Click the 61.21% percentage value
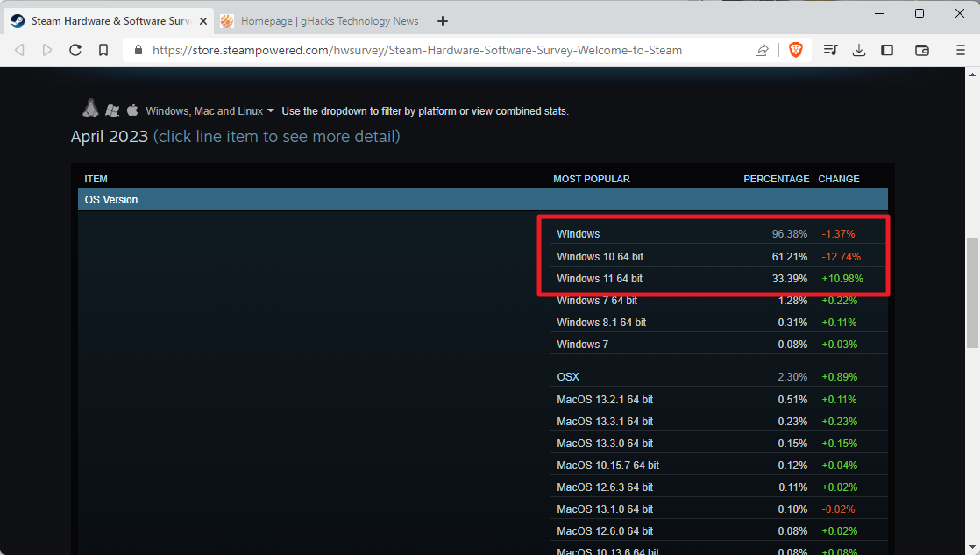Image resolution: width=980 pixels, height=555 pixels. point(790,256)
